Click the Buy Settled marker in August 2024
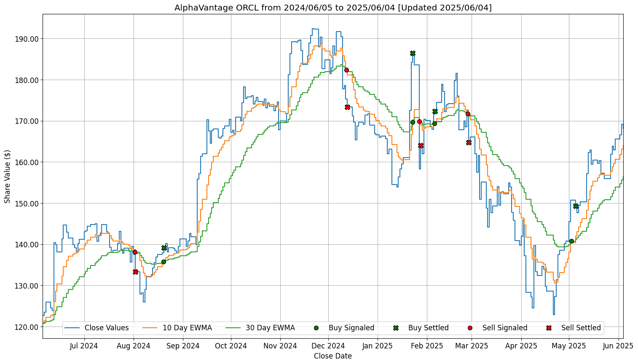638x364 pixels. coord(164,248)
